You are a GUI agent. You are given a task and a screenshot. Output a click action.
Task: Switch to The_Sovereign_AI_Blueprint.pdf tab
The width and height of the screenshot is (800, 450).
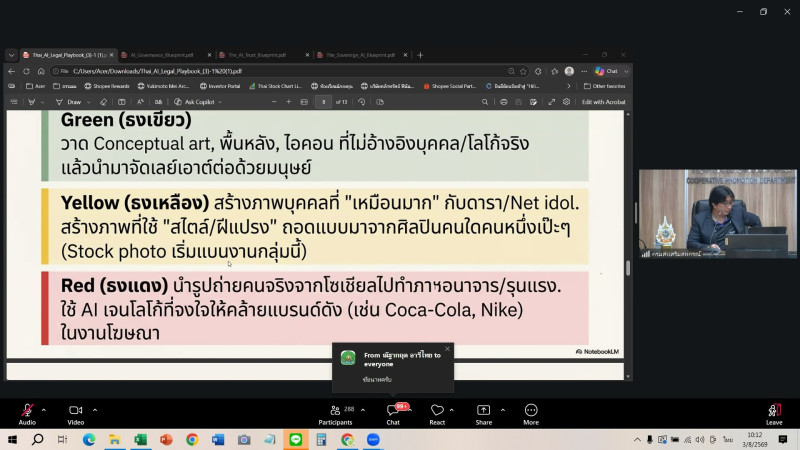click(x=360, y=55)
